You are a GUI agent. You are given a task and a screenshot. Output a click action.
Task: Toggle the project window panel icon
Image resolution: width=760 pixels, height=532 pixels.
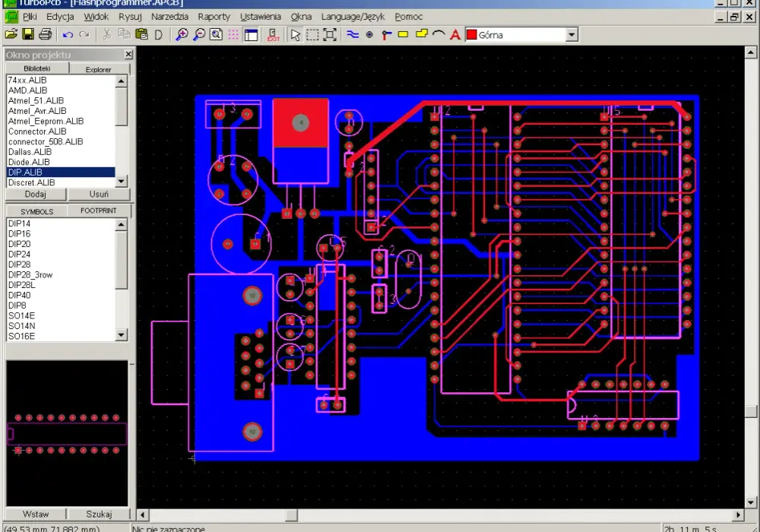(251, 35)
